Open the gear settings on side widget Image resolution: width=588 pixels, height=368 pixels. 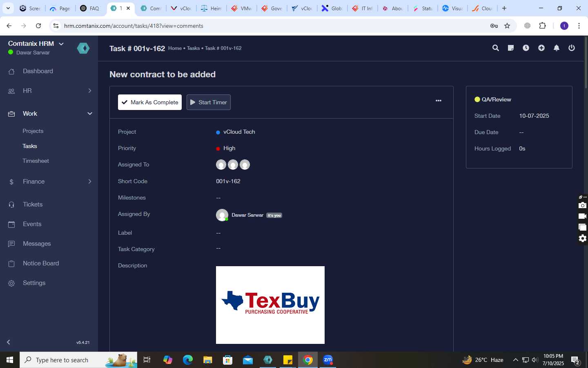[583, 238]
